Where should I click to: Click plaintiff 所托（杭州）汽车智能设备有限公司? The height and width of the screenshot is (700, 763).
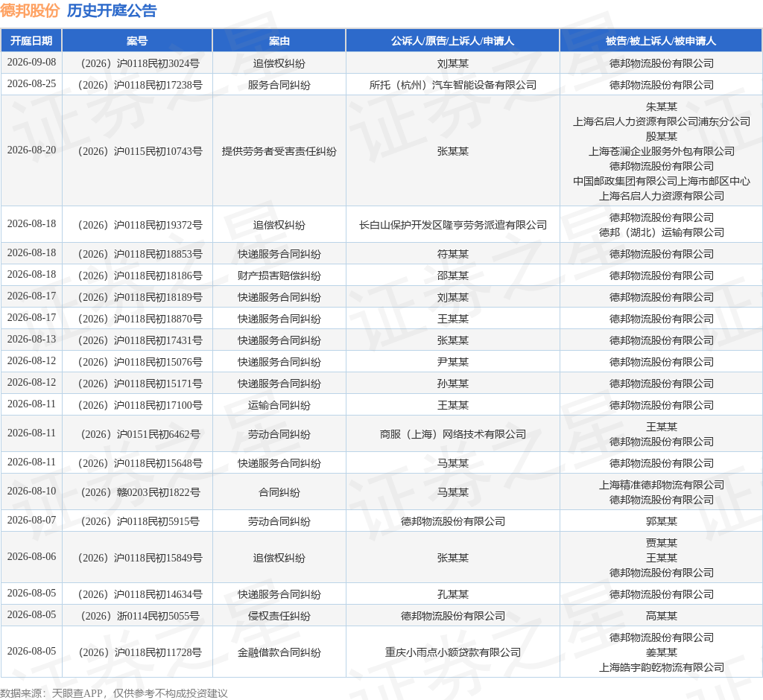pyautogui.click(x=452, y=85)
